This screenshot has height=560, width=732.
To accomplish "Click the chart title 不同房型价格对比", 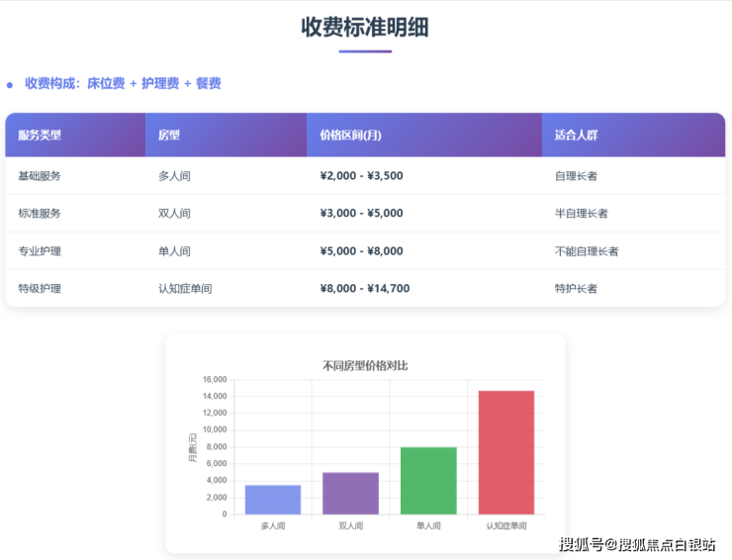I will click(x=365, y=365).
